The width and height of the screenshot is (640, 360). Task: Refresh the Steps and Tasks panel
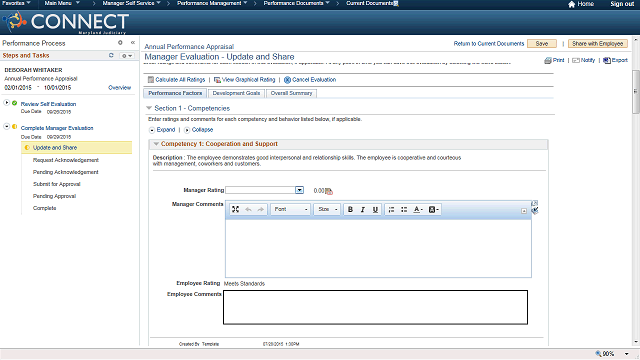point(111,55)
